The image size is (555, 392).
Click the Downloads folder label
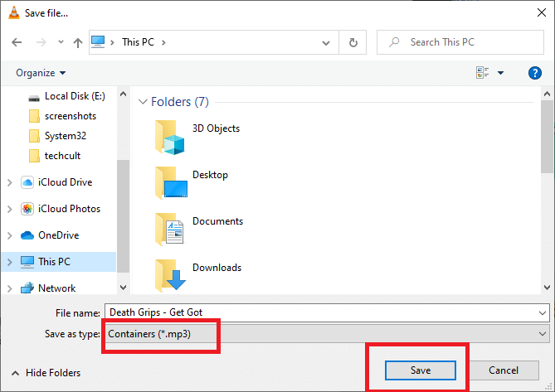coord(217,268)
